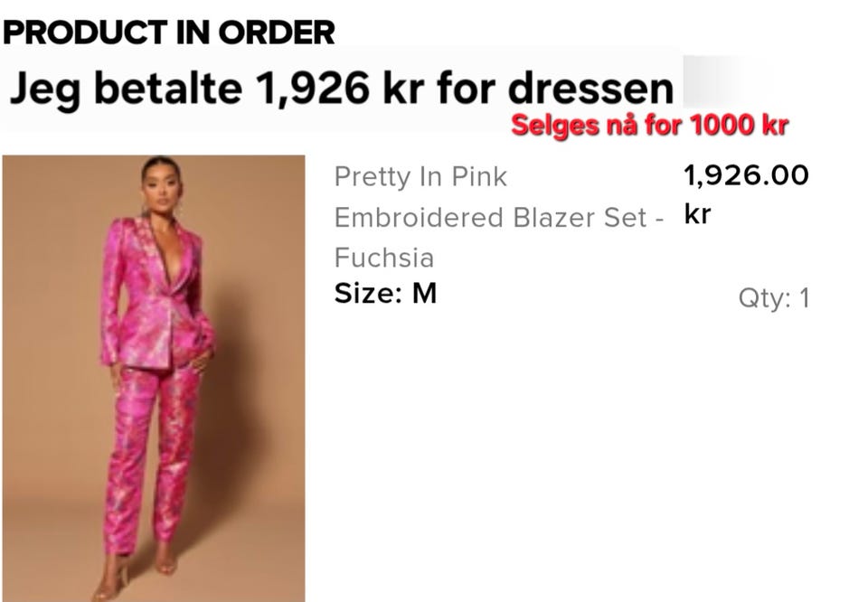Image resolution: width=868 pixels, height=602 pixels.
Task: Select the Fuchsia color name
Action: pos(384,258)
